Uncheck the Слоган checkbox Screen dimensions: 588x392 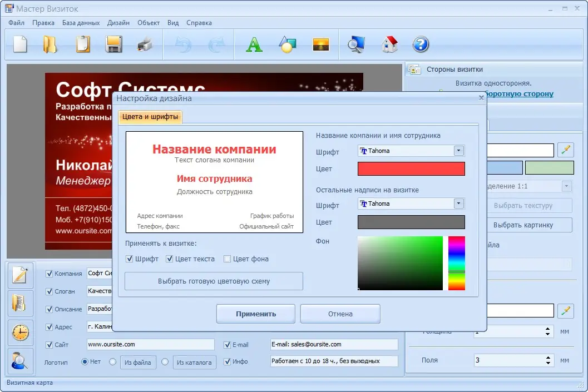[49, 291]
